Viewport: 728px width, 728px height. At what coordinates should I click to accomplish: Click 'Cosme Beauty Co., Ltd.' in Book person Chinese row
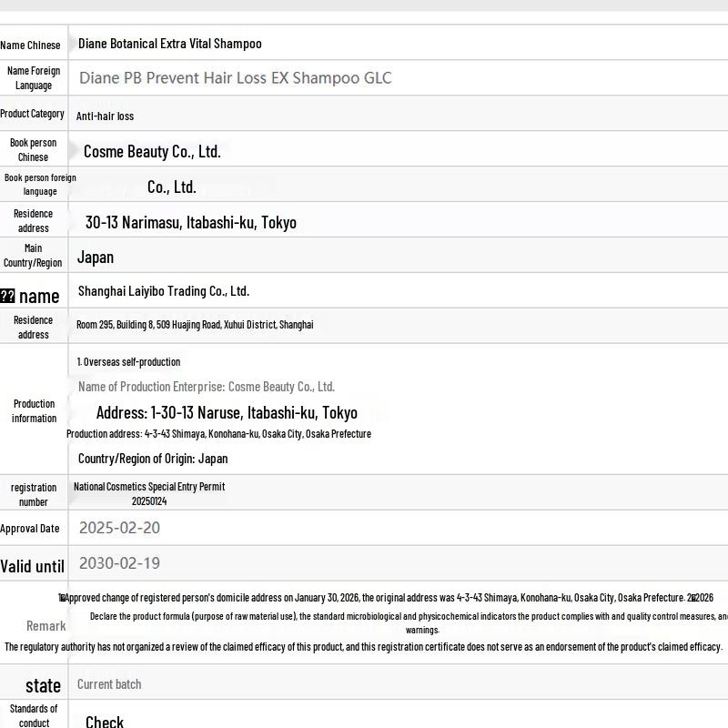click(x=152, y=151)
